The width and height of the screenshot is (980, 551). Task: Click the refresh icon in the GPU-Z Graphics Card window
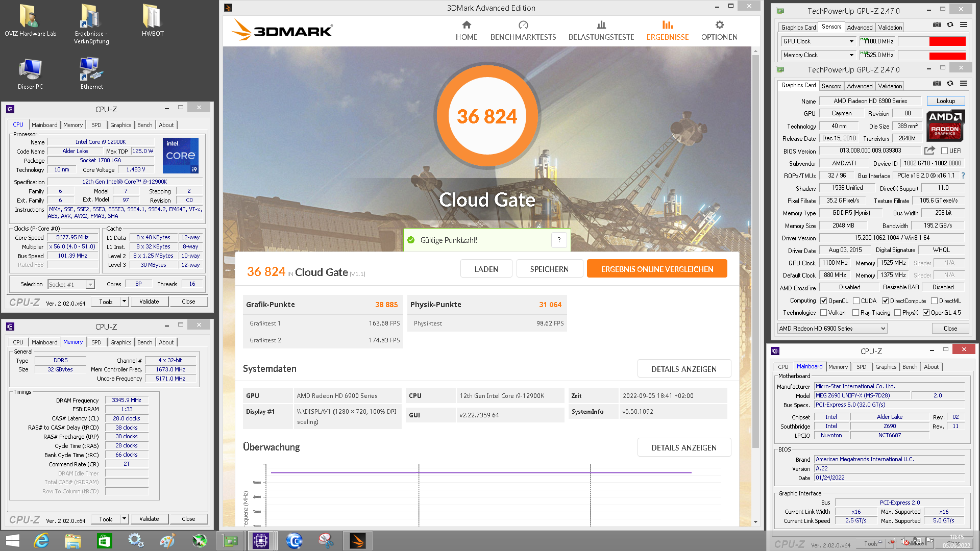point(950,83)
